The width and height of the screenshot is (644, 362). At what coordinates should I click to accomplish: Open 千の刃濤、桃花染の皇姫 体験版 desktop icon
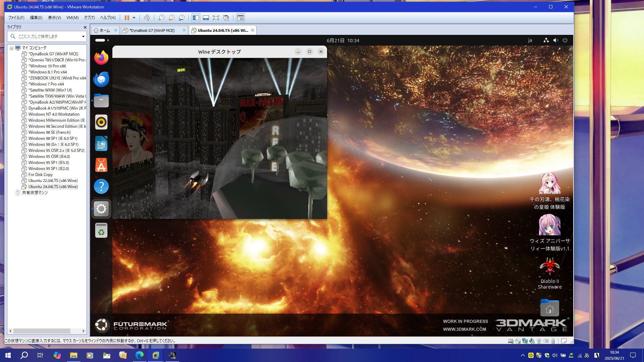tap(549, 191)
